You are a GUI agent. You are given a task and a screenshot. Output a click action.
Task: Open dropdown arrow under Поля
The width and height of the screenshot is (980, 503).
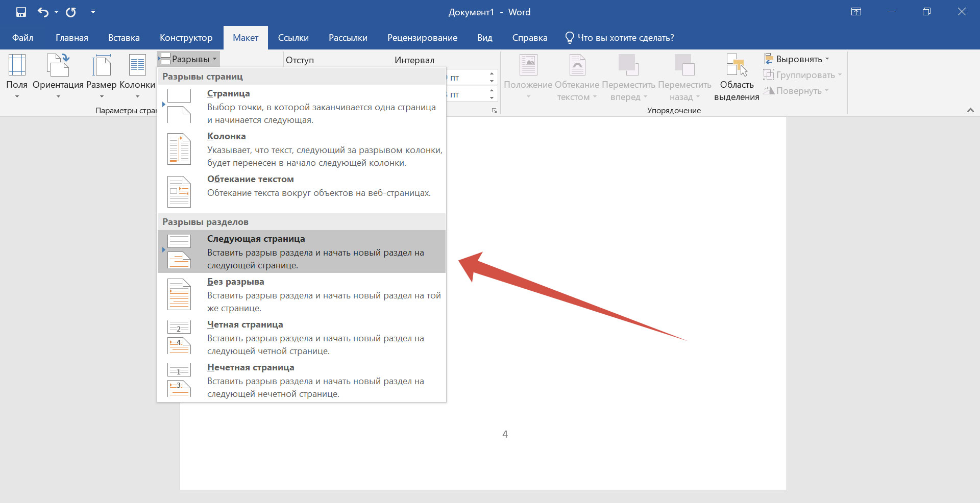tap(17, 96)
